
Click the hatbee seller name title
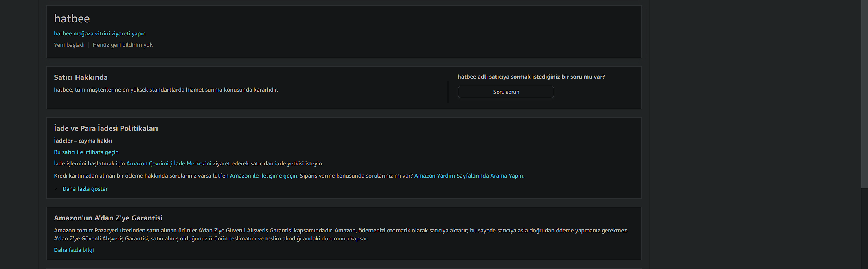(72, 18)
